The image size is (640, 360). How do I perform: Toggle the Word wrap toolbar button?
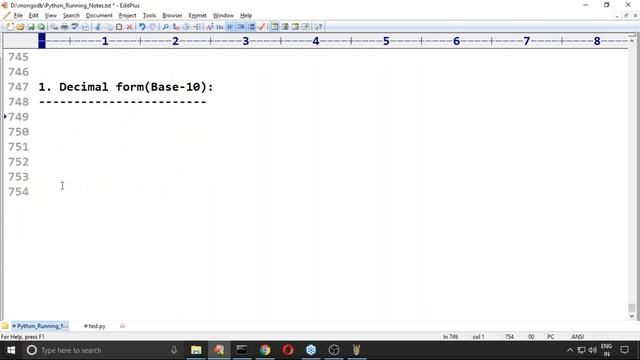(x=230, y=27)
